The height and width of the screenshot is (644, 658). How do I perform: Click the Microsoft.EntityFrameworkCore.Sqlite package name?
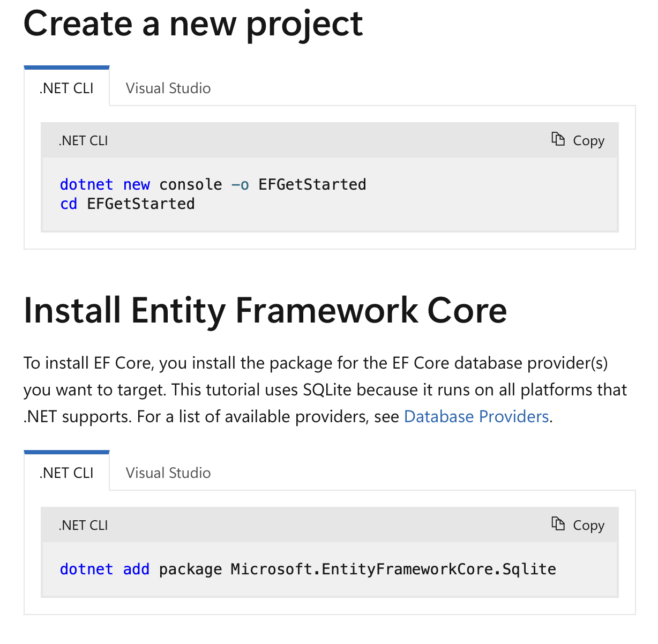393,569
